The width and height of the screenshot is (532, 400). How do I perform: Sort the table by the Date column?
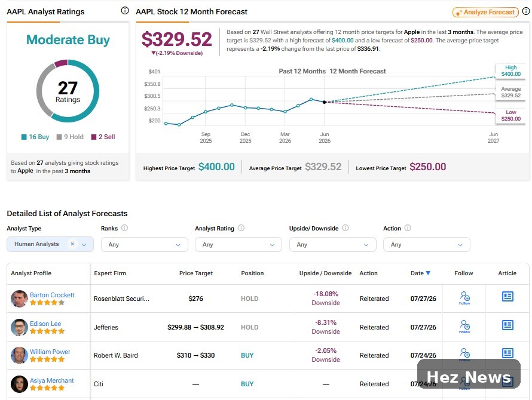(x=420, y=273)
